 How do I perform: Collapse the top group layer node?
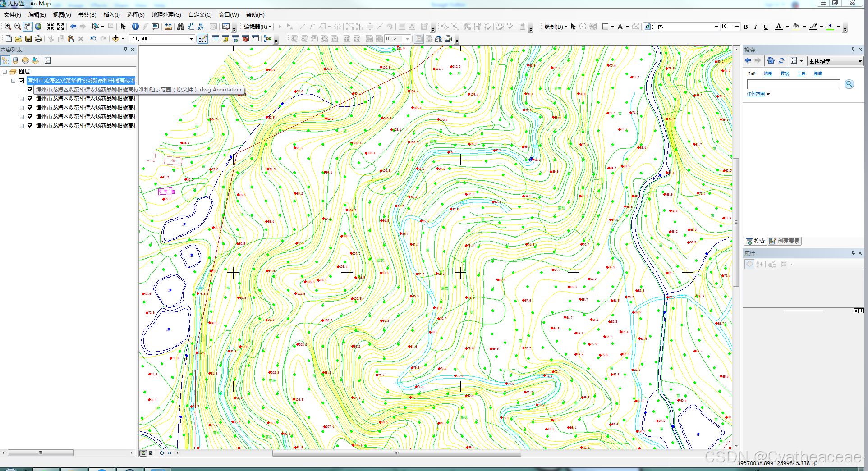(14, 81)
